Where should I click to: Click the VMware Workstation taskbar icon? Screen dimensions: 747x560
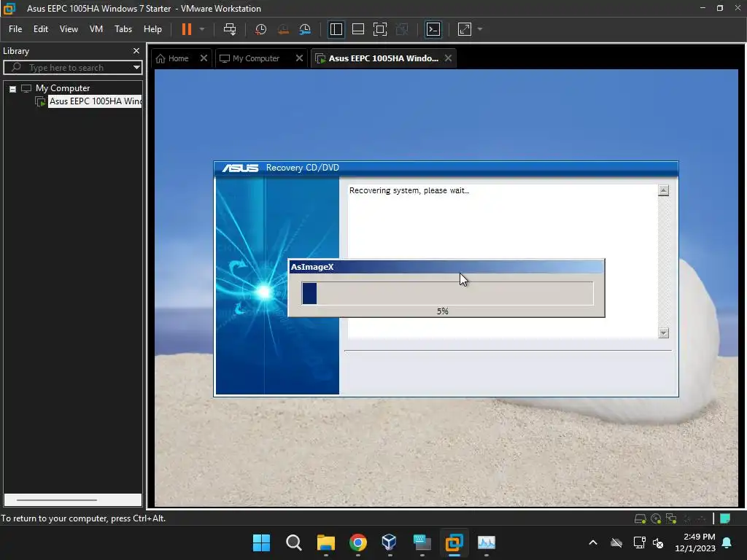pos(454,542)
